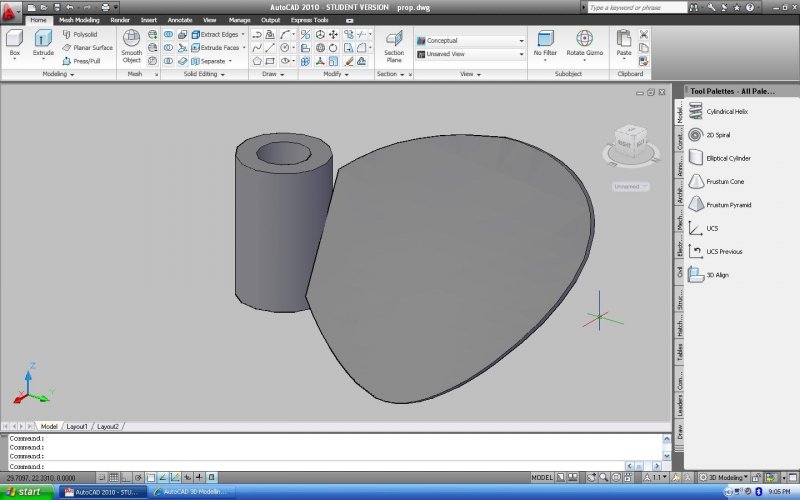This screenshot has width=800, height=500.
Task: Open the Conceptual visual style dropdown
Action: coord(470,41)
